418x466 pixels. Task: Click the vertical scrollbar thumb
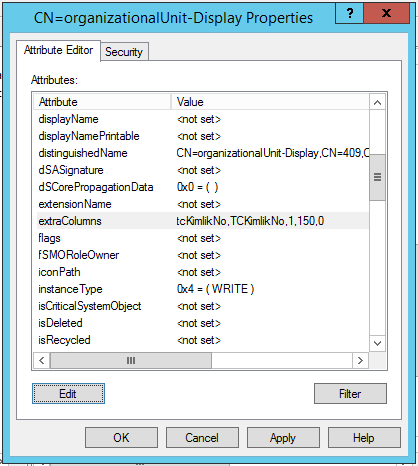[377, 177]
